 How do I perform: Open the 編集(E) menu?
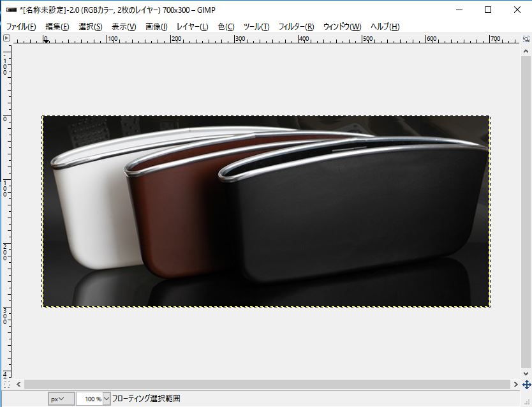[57, 26]
